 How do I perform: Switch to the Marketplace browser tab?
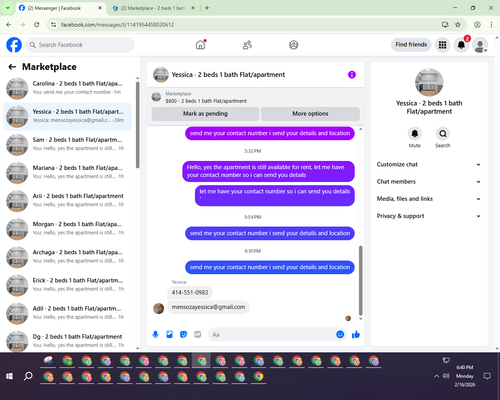[152, 8]
